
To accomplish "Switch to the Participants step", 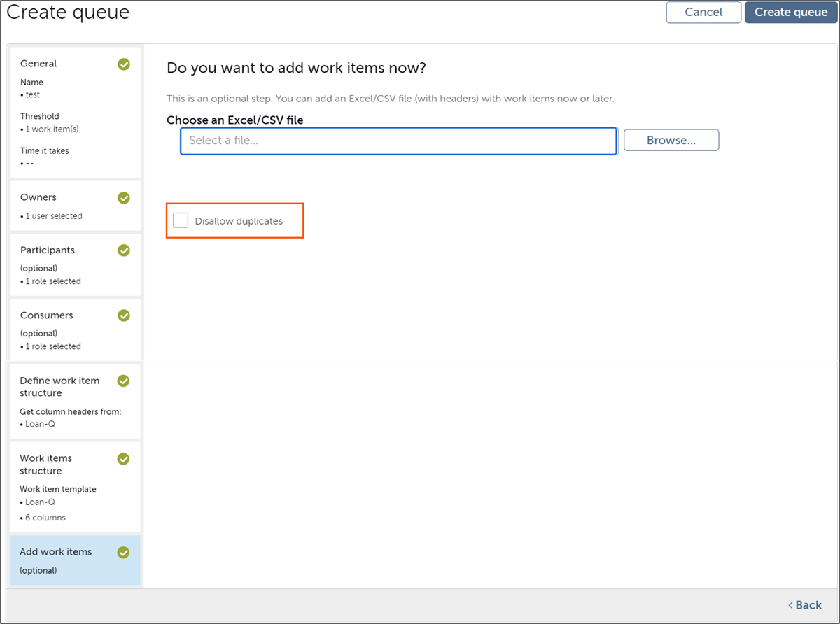I will [x=76, y=264].
